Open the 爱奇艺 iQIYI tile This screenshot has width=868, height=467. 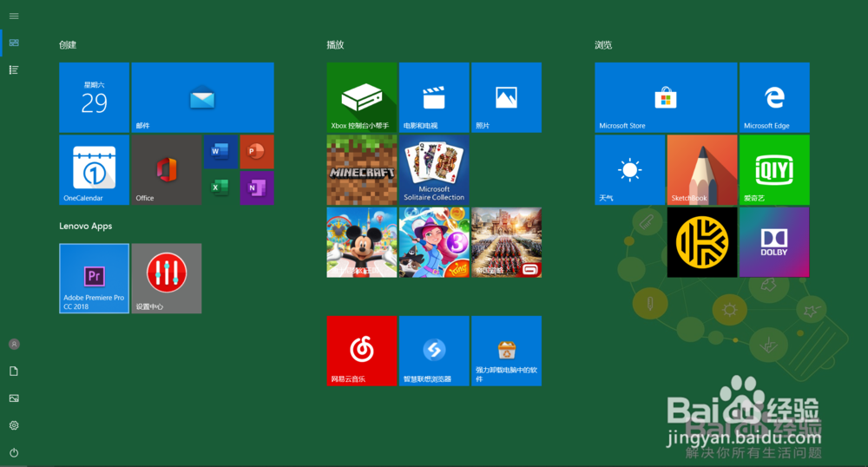point(774,170)
